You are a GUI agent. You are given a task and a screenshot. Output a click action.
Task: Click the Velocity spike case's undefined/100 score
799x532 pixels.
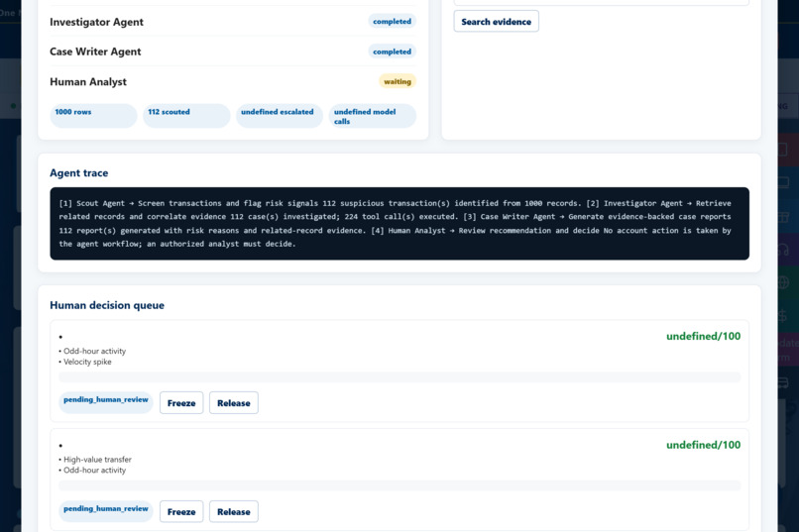pyautogui.click(x=703, y=336)
